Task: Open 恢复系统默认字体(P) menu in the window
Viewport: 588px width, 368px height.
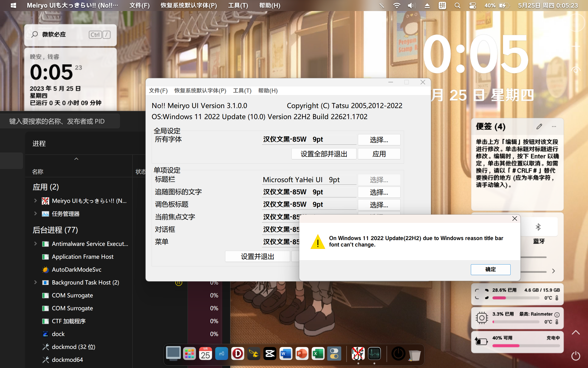Action: coord(200,91)
